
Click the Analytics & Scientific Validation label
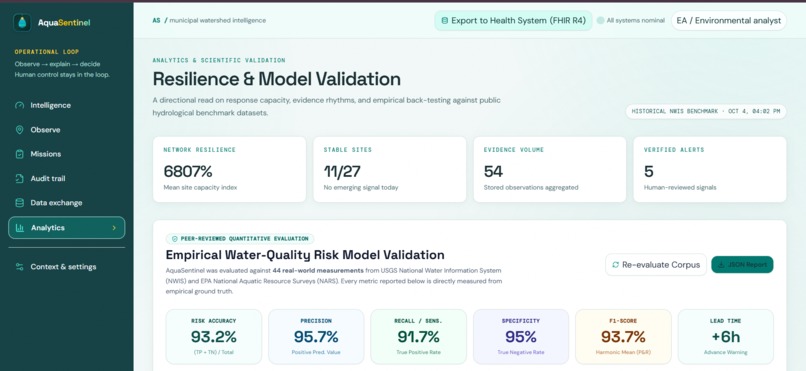(219, 60)
